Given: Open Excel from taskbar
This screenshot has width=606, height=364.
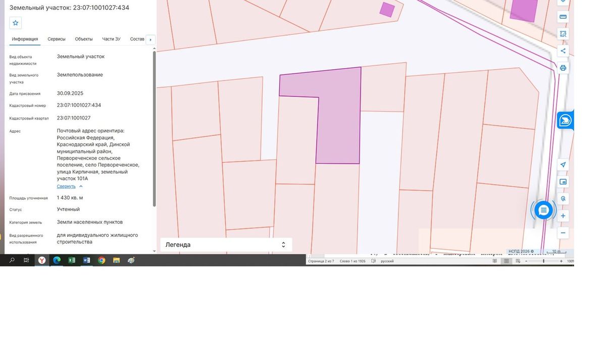Looking at the screenshot, I should 72,260.
